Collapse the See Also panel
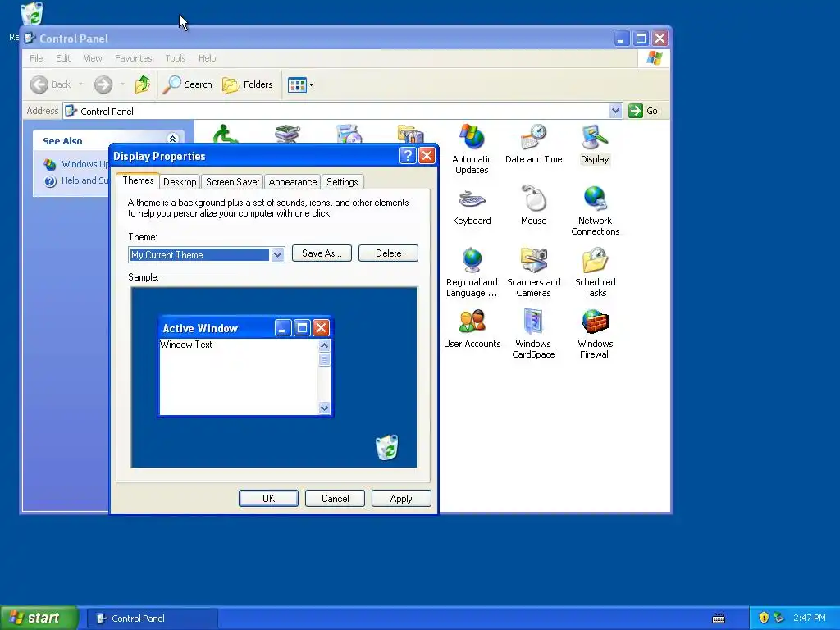 tap(172, 139)
